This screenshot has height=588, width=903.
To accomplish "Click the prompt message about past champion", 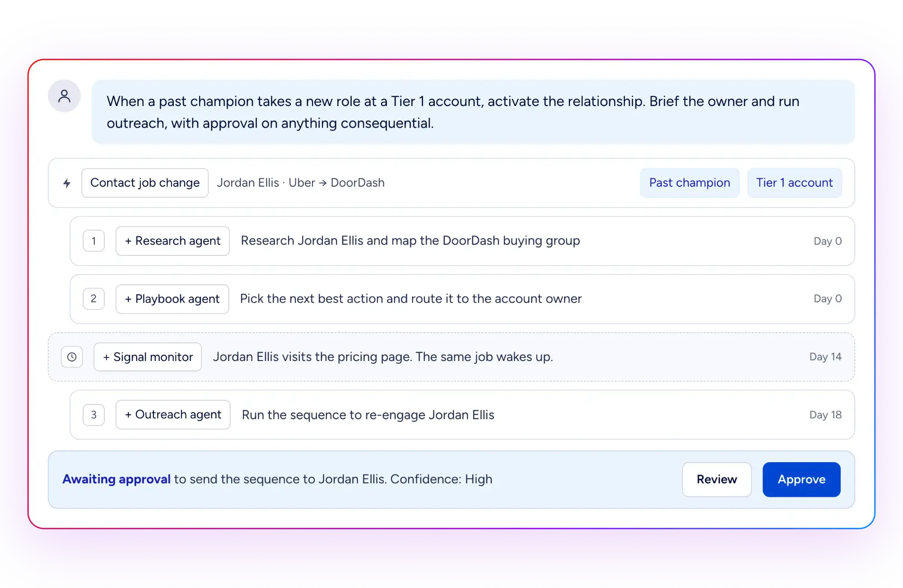I will (x=473, y=112).
